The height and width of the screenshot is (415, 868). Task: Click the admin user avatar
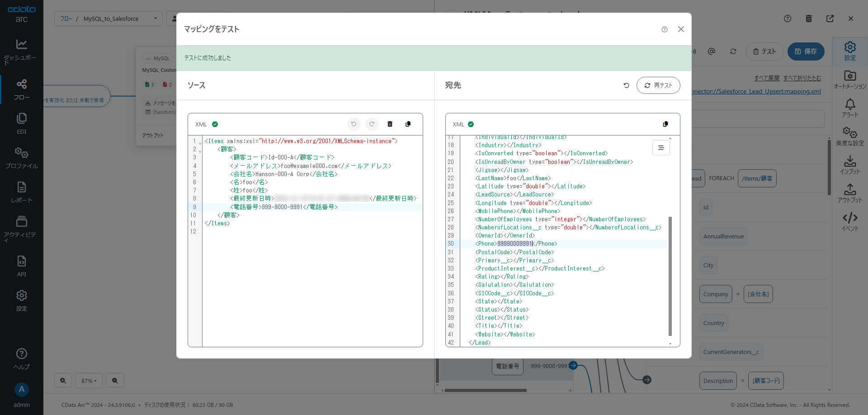[x=21, y=390]
